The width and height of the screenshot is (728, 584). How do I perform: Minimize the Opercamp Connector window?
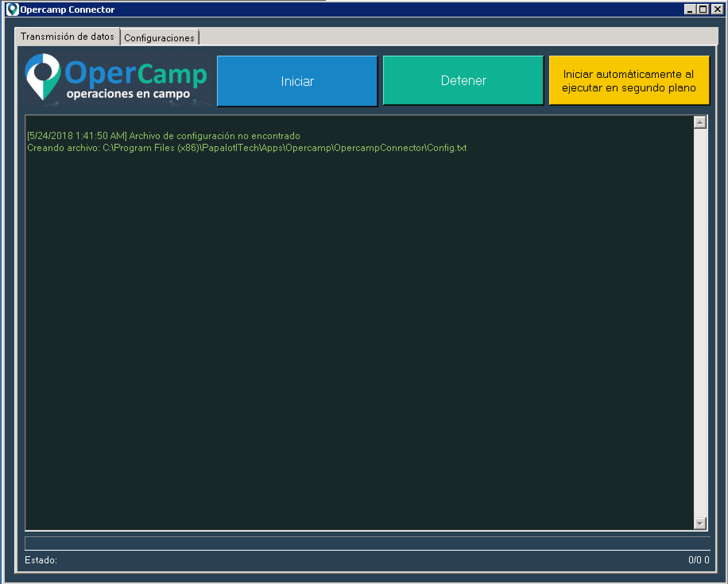click(690, 9)
